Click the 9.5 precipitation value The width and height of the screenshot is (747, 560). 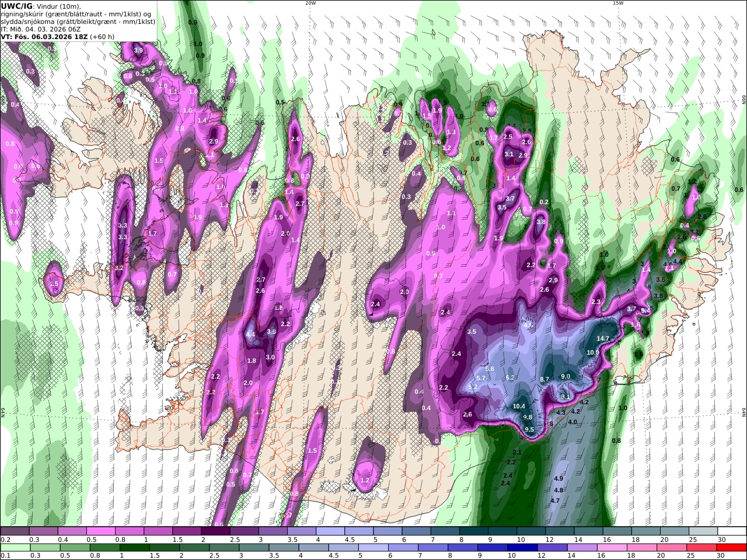coord(529,429)
